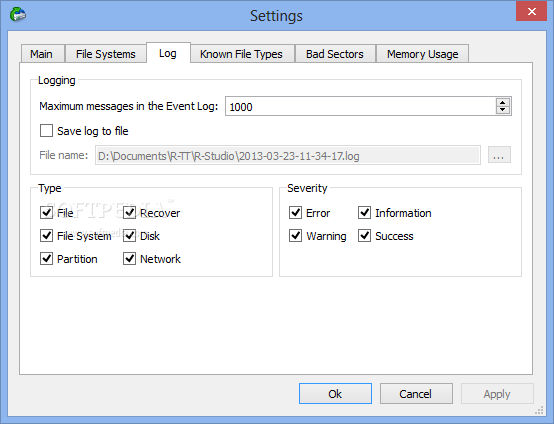
Task: Uncheck the File type checkbox
Action: (46, 212)
